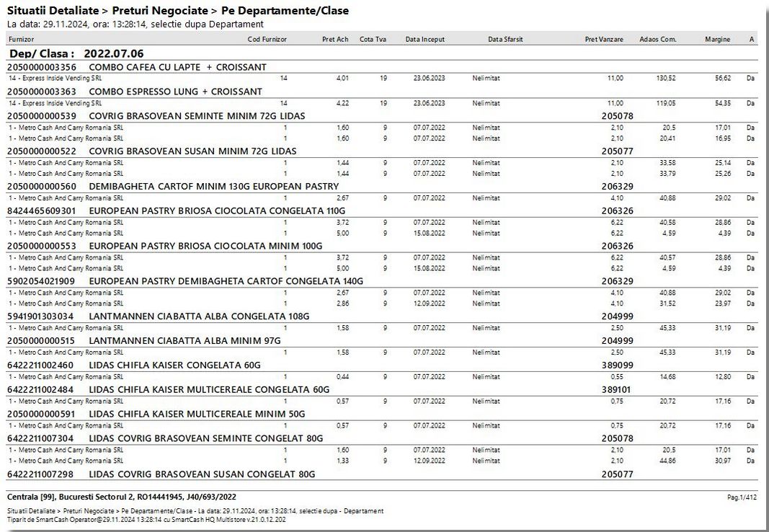The image size is (769, 532).
Task: Click Metro supplier row under DEMIBAGHETA MINIM 130G
Action: coord(66,198)
